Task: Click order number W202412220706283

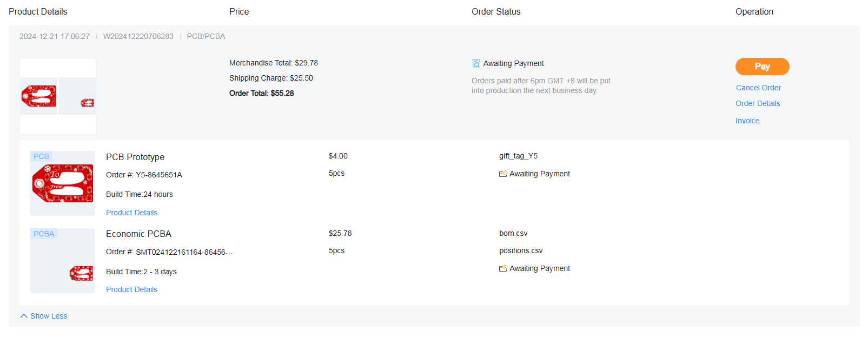Action: (138, 36)
